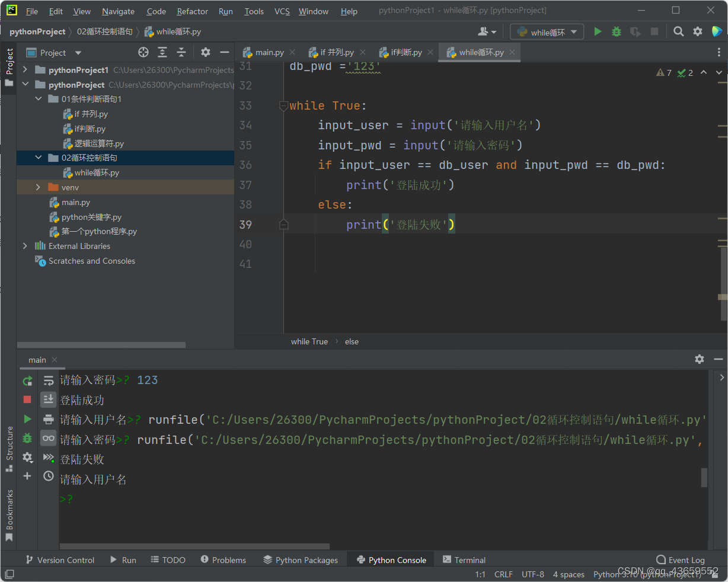728x582 pixels.
Task: Open IDE Settings via the gear icon
Action: point(698,31)
